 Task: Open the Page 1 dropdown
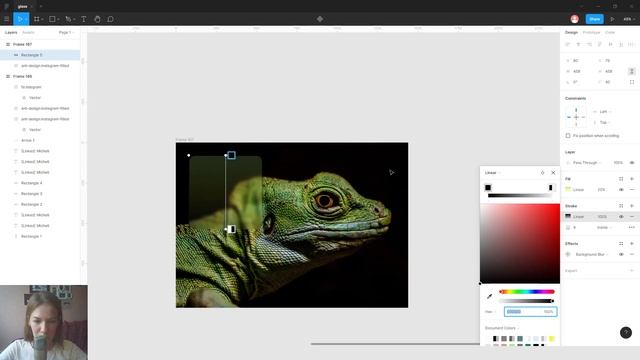click(66, 33)
